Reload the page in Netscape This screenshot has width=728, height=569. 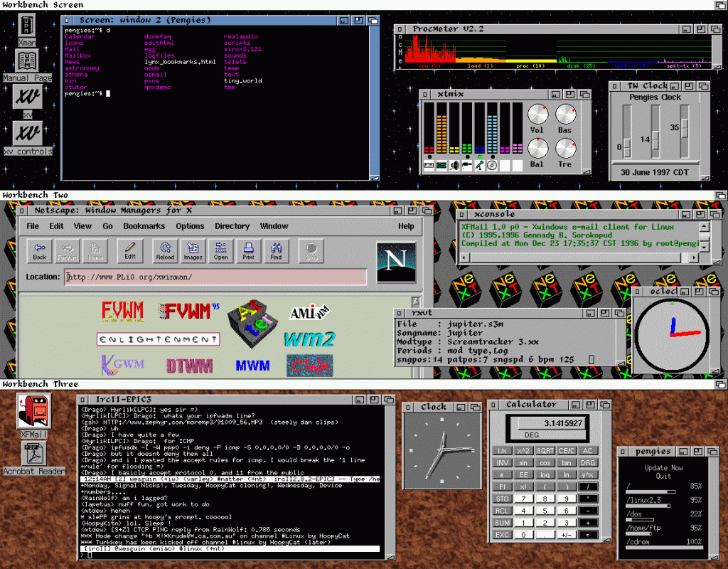pyautogui.click(x=166, y=250)
